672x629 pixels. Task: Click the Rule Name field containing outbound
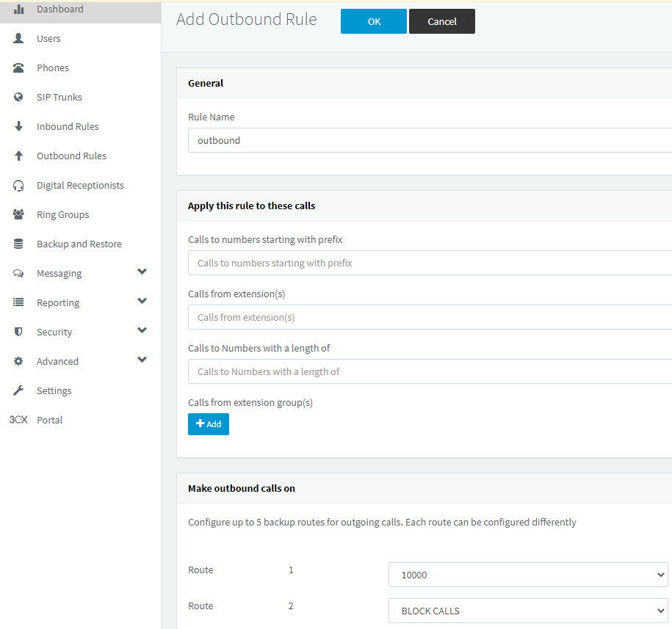[x=430, y=140]
